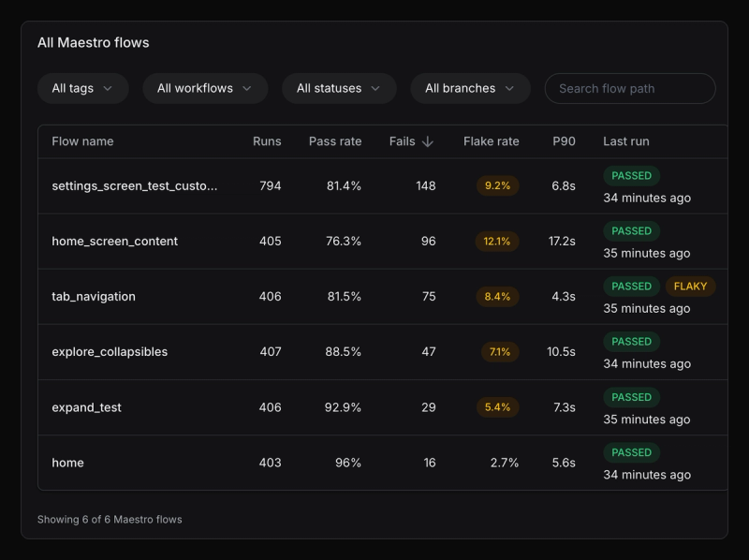Open the All tags dropdown

(82, 88)
